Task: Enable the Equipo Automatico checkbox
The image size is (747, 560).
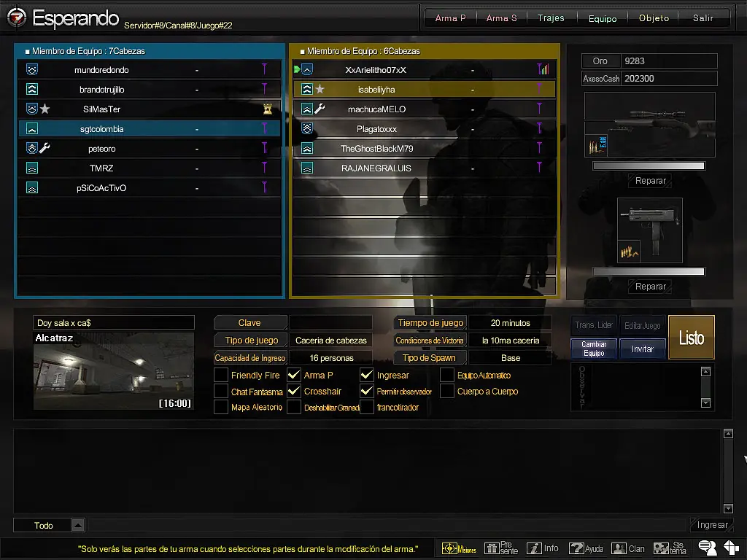Action: point(447,375)
